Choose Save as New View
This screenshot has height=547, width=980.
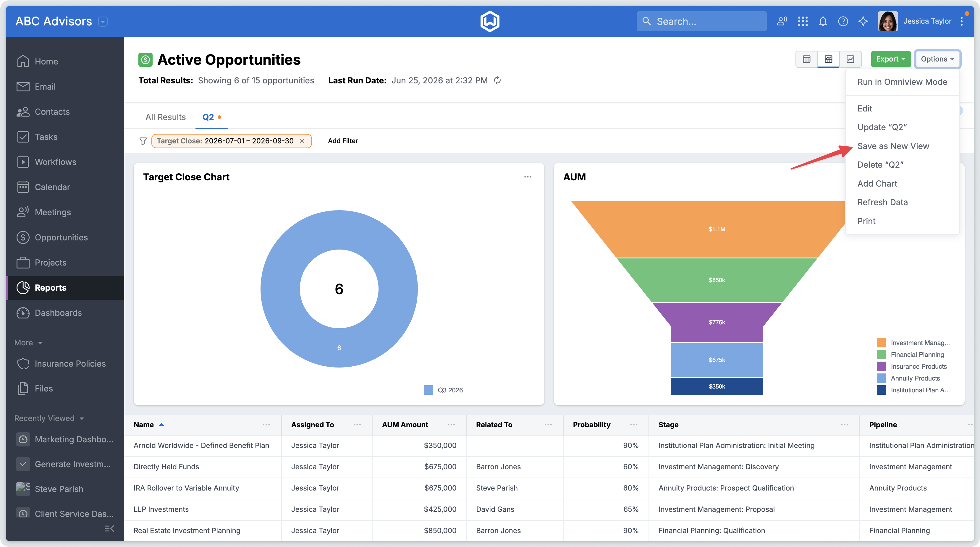click(893, 146)
